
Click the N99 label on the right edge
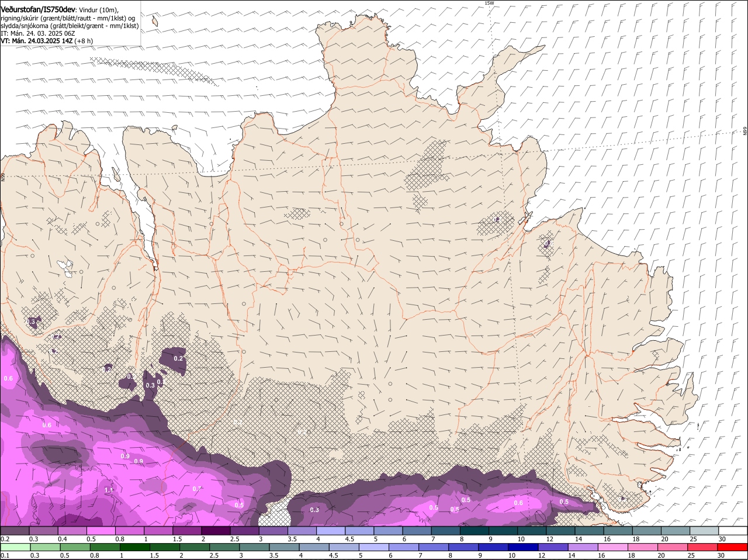[745, 132]
